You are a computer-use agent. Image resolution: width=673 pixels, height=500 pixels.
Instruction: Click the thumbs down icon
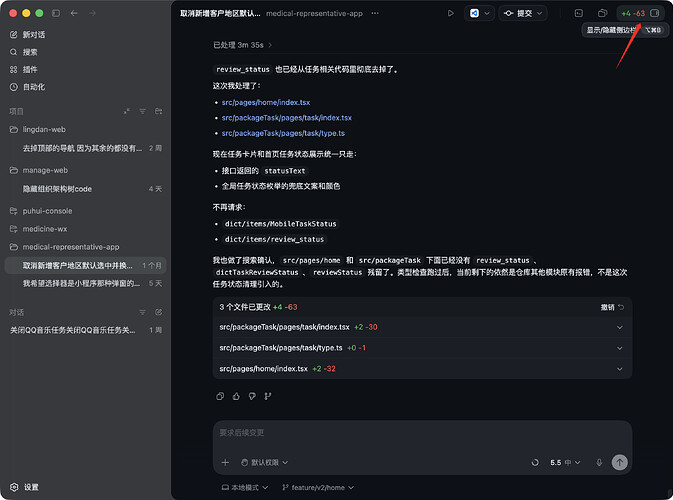pos(252,396)
